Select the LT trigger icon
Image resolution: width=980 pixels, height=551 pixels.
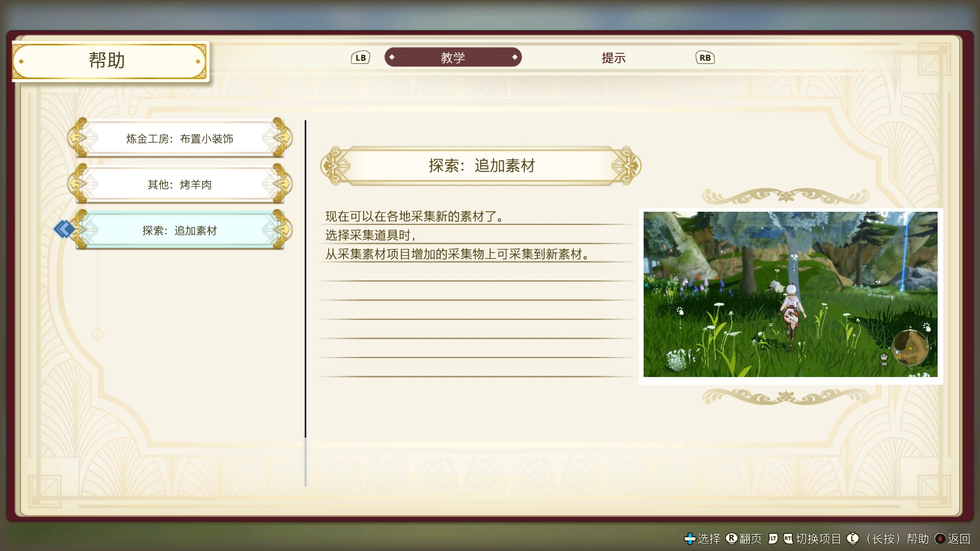pos(773,538)
